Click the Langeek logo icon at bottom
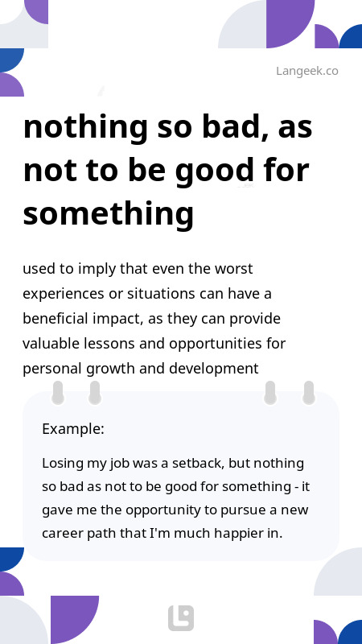 click(181, 618)
